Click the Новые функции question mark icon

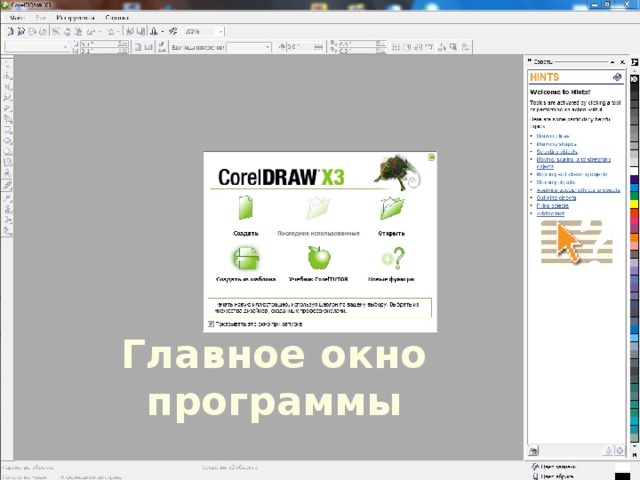(x=393, y=258)
